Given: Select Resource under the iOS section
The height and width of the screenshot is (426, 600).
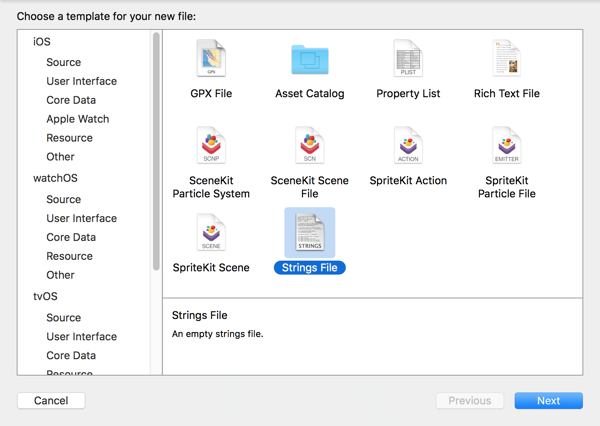Looking at the screenshot, I should coord(69,138).
